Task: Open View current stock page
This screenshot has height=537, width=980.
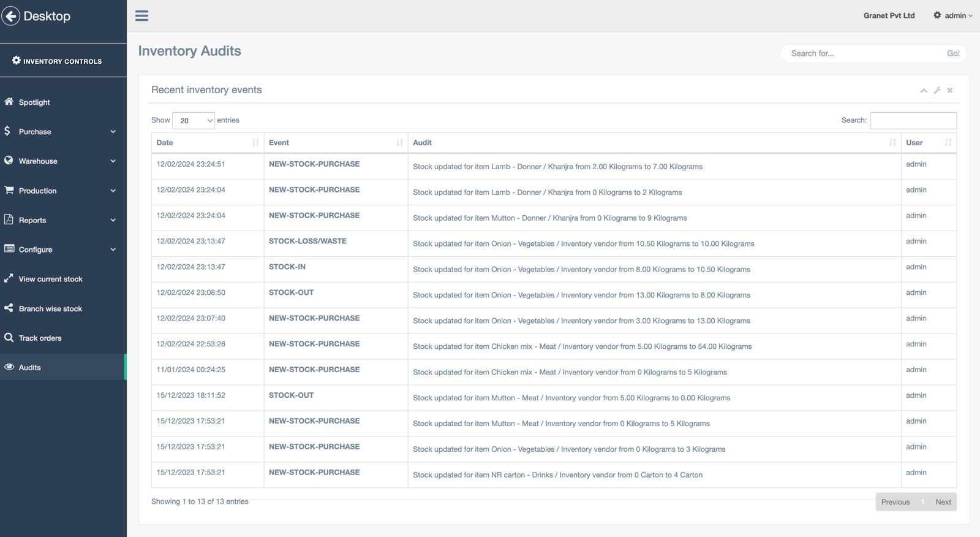Action: (x=50, y=279)
